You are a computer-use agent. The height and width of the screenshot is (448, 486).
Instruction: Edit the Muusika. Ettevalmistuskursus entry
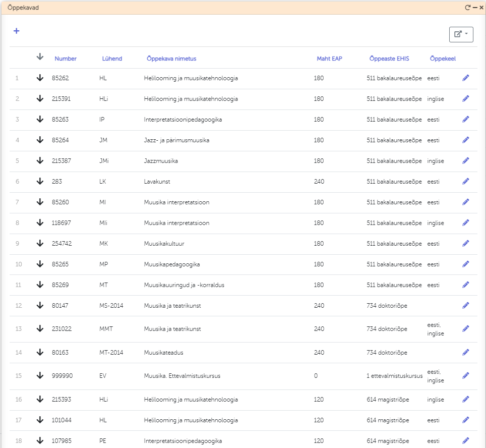tap(465, 375)
